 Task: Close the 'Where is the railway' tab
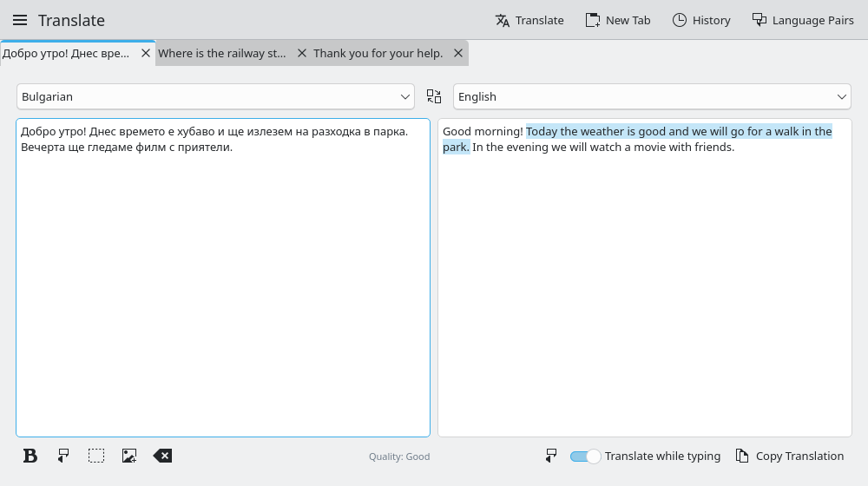302,53
